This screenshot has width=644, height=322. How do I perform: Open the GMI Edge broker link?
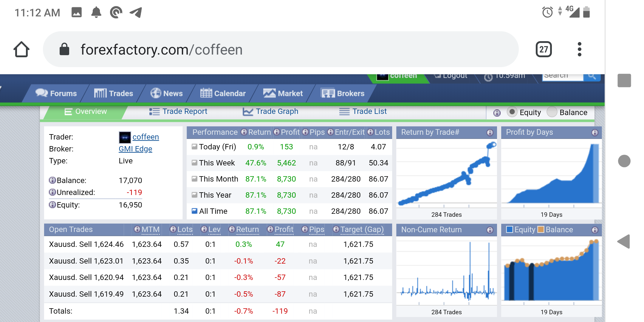135,149
